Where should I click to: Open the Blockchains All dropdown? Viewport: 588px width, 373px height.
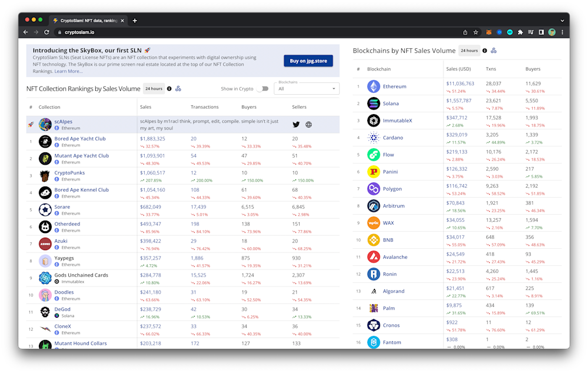tap(307, 88)
